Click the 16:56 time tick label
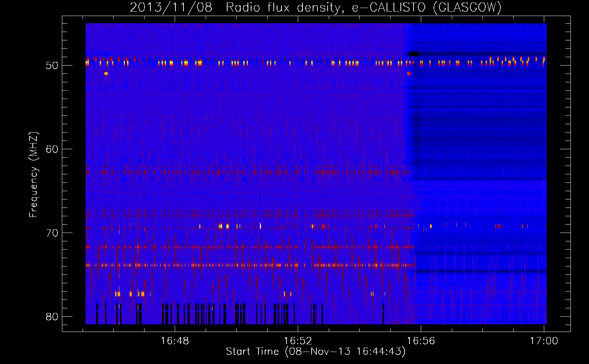 click(421, 341)
